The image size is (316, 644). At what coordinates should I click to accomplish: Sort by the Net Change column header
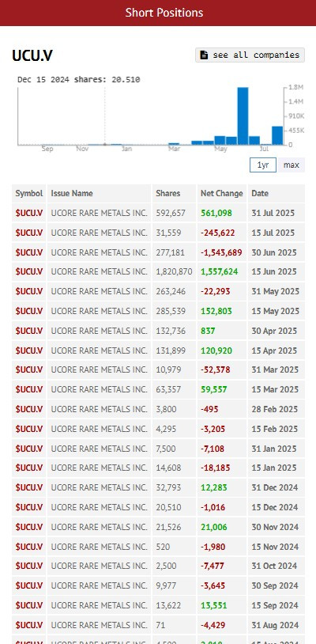(x=222, y=193)
